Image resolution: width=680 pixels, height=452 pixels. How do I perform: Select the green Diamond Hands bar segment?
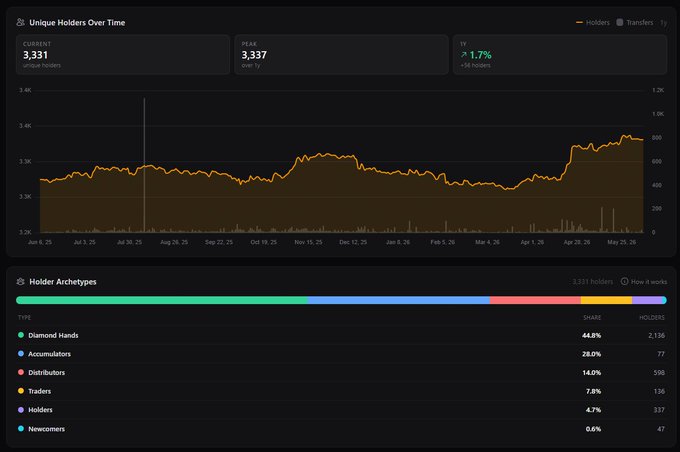[x=162, y=300]
